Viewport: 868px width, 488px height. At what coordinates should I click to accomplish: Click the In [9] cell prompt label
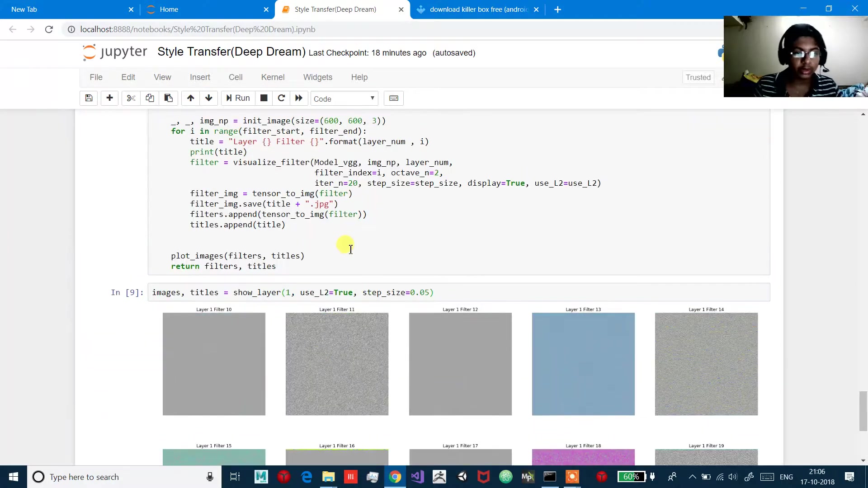(127, 292)
